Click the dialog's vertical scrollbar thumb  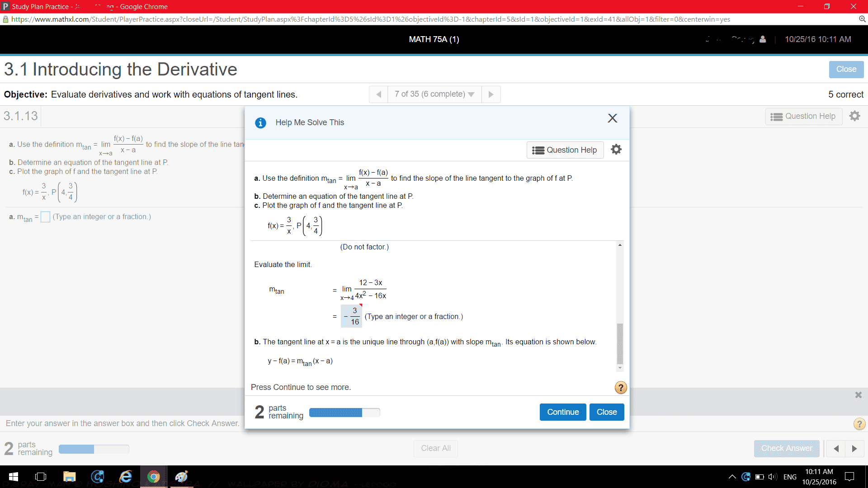[620, 343]
